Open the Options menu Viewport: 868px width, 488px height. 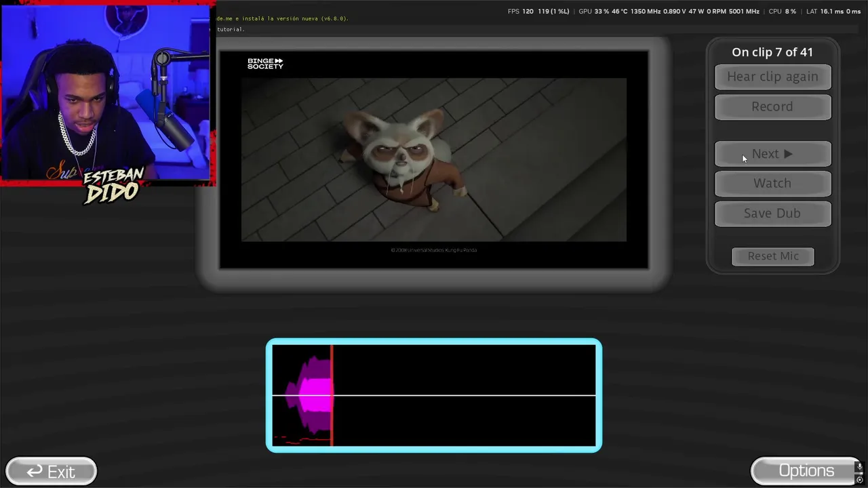click(x=806, y=470)
